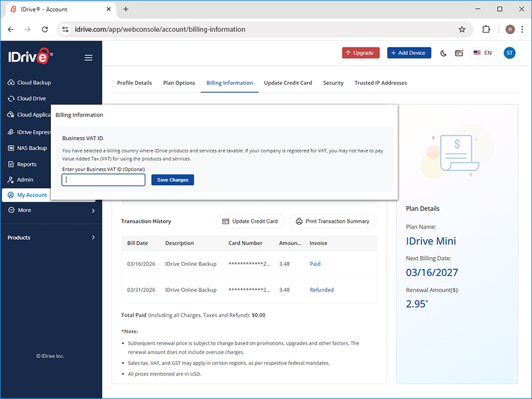Click the Card Number column header

(245, 244)
